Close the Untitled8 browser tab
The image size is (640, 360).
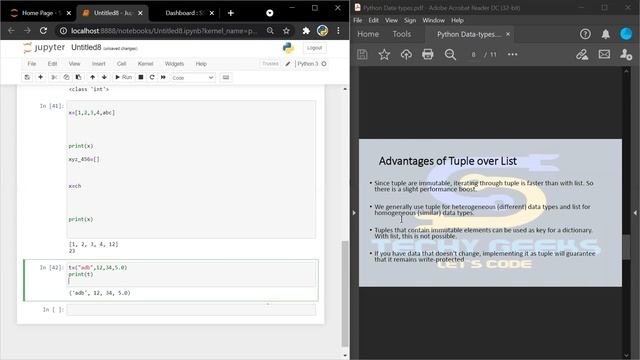click(140, 13)
